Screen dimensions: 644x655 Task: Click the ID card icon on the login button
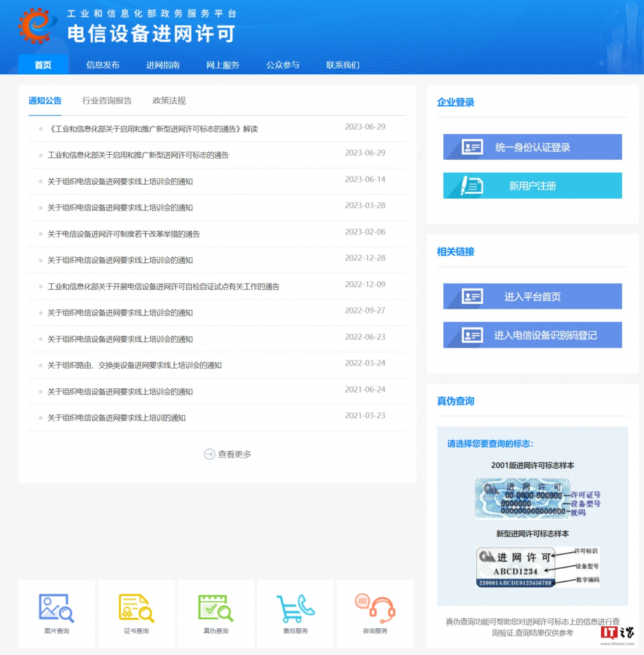pyautogui.click(x=472, y=146)
